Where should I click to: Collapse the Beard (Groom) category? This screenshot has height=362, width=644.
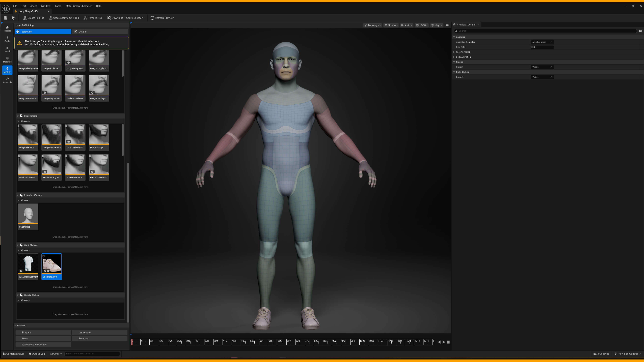tap(18, 116)
